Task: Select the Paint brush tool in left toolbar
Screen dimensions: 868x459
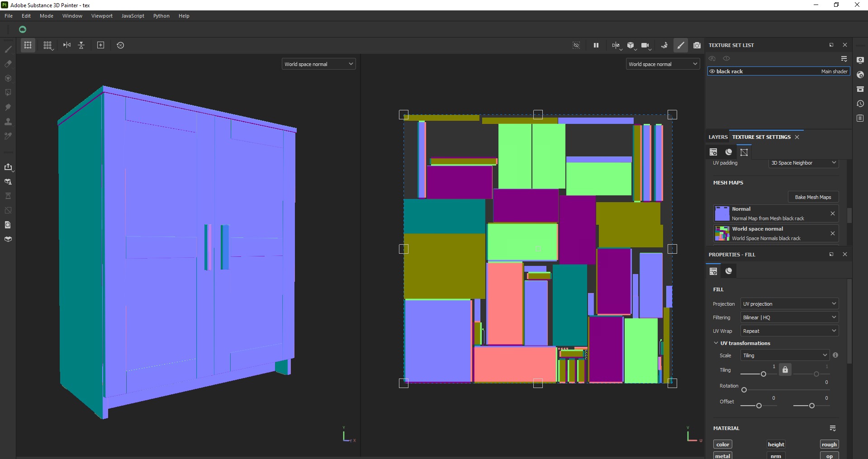Action: coord(8,49)
